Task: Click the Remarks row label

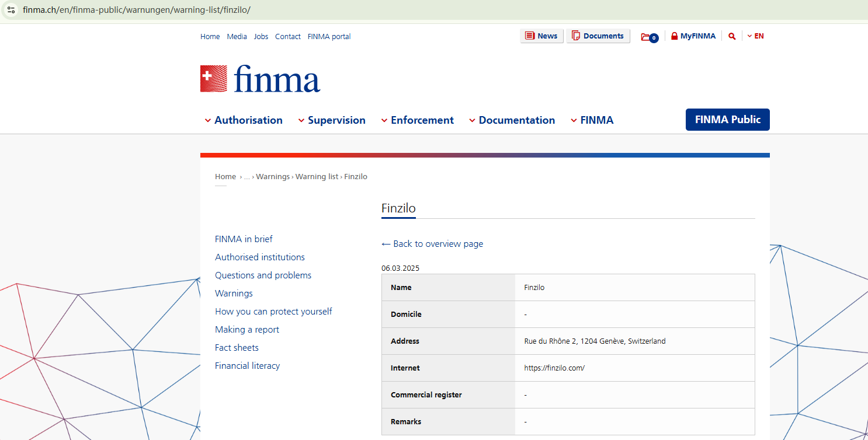Action: [x=406, y=422]
